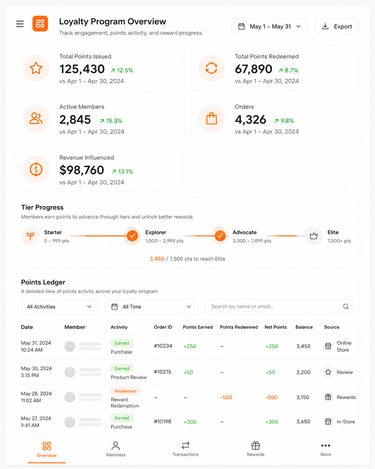
Task: Click the Search by name or email field
Action: coord(279,306)
